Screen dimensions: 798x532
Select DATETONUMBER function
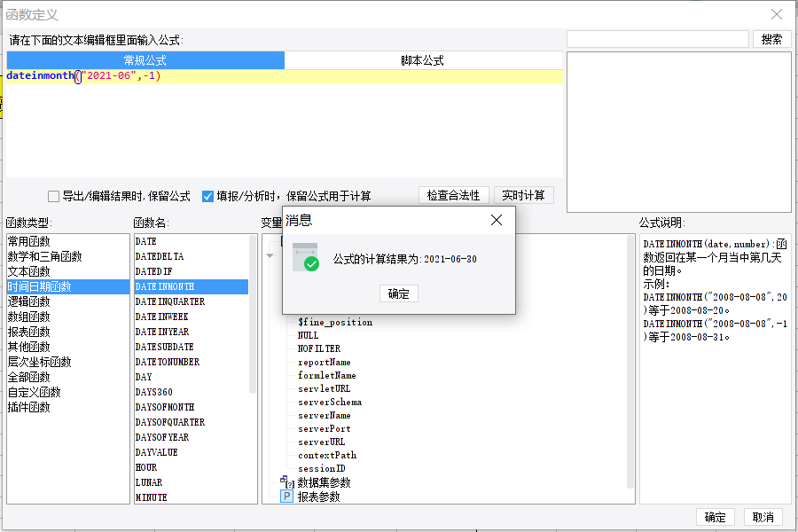coord(192,362)
